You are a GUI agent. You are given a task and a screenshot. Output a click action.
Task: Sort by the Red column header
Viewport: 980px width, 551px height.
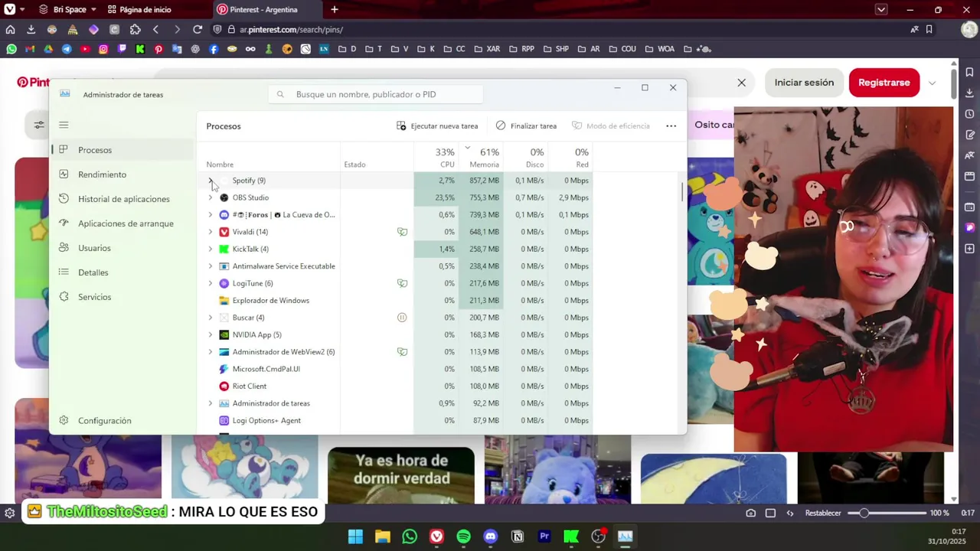(x=570, y=158)
